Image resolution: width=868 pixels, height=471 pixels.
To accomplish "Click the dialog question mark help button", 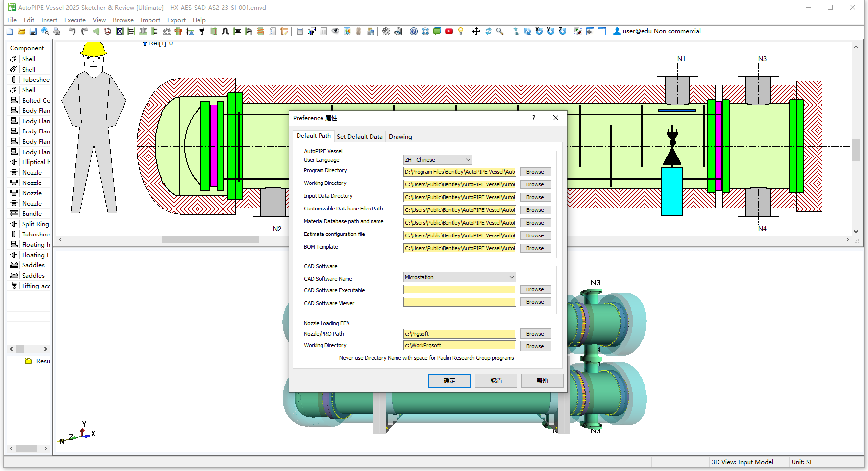I will (534, 118).
